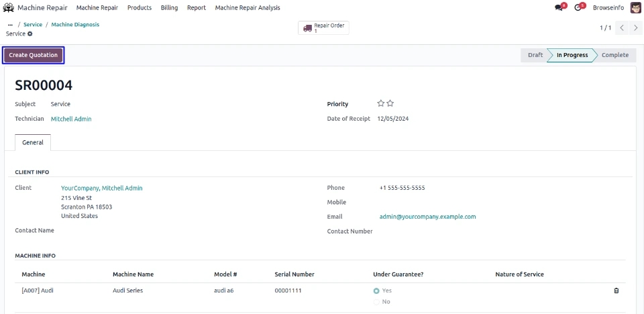Delete the Audi machine row via trash icon
This screenshot has width=644, height=314.
coord(616,291)
